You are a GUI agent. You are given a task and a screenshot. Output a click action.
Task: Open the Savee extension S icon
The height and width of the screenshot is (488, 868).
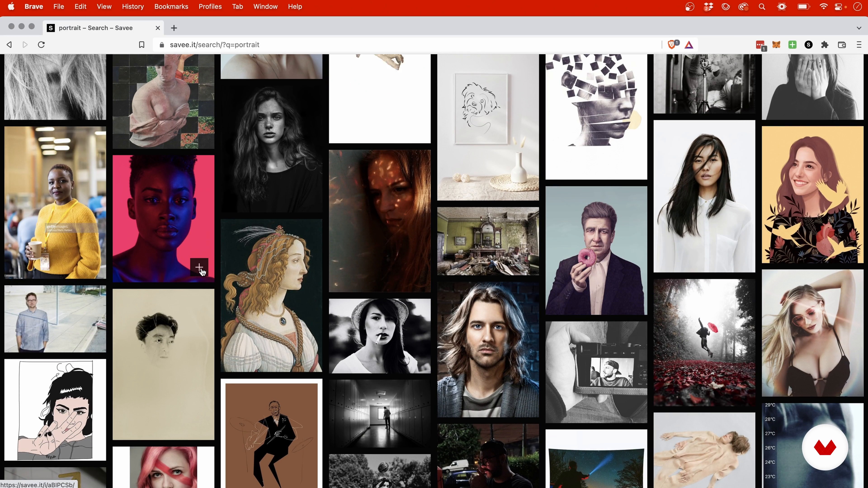click(x=809, y=45)
